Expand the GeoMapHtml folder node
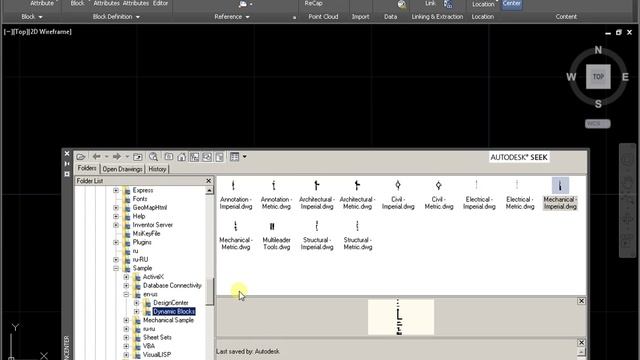640x360 pixels. pyautogui.click(x=116, y=207)
